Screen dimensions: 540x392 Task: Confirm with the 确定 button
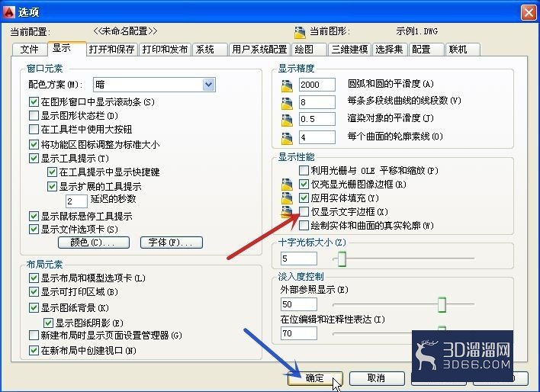(x=315, y=378)
